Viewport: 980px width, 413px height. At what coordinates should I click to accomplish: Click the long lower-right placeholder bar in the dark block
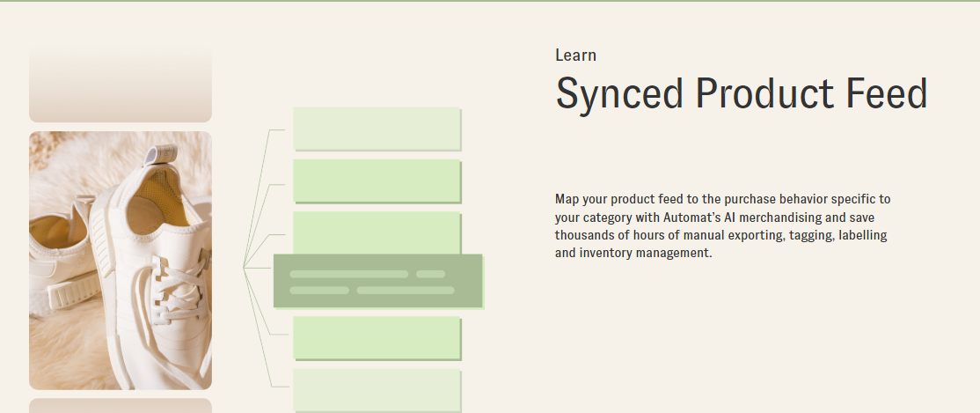click(x=405, y=290)
